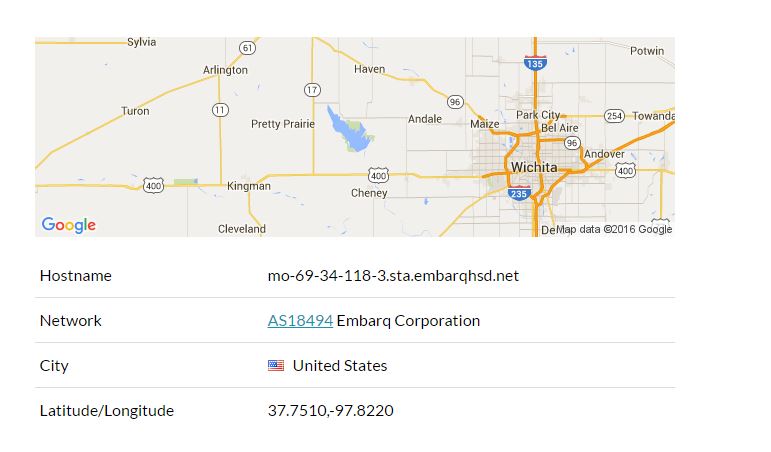
Task: Click the Route 17 marker on the map
Action: tap(312, 90)
